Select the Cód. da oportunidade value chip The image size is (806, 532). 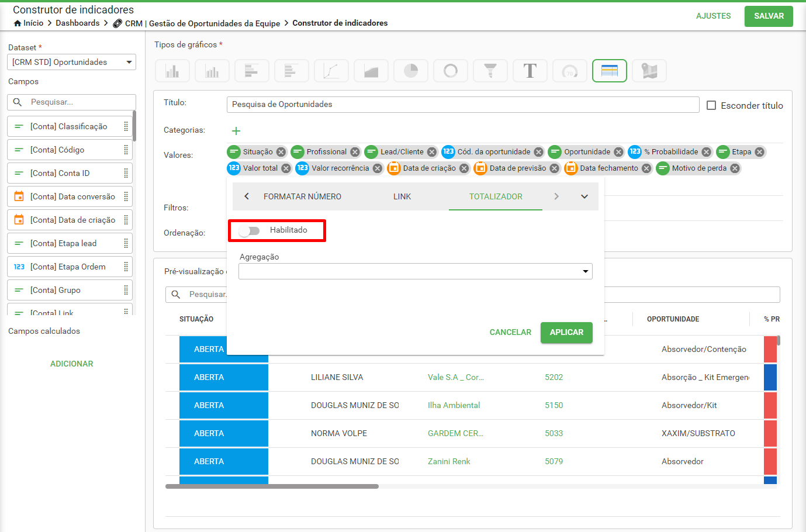493,152
